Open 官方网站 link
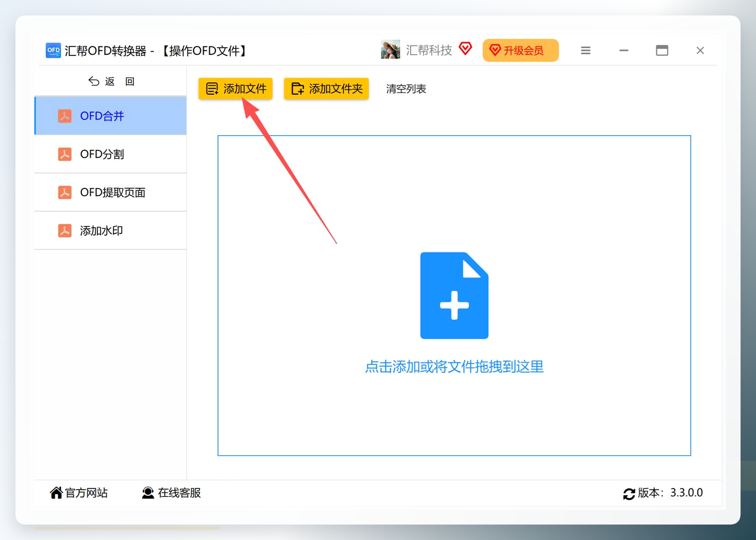756x540 pixels. tap(79, 493)
